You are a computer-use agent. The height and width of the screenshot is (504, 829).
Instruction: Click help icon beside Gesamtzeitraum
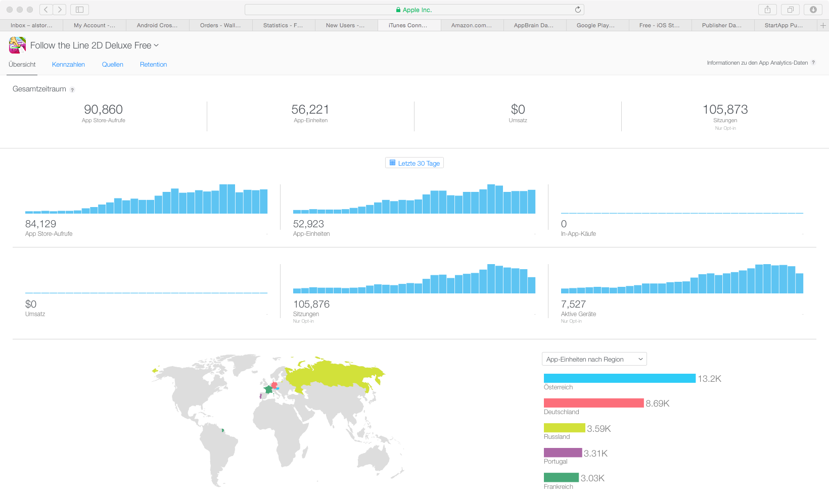72,90
